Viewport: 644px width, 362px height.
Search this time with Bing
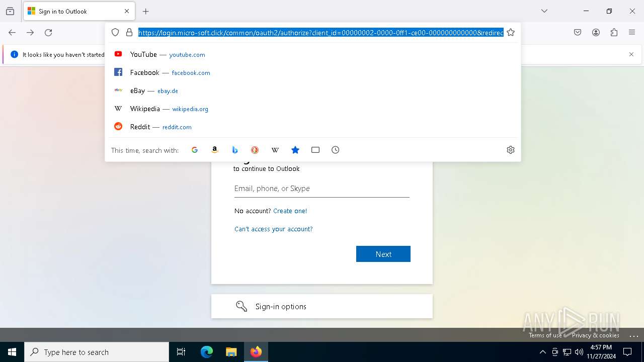point(235,150)
